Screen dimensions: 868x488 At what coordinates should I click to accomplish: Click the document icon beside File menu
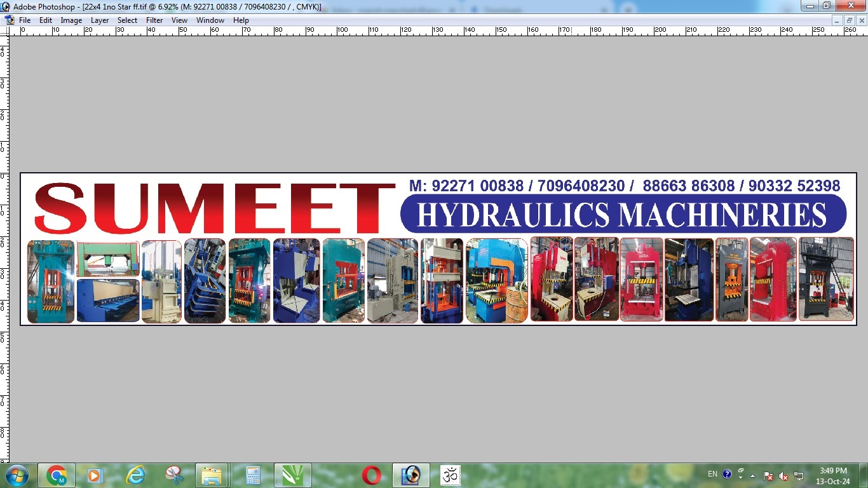tap(9, 20)
